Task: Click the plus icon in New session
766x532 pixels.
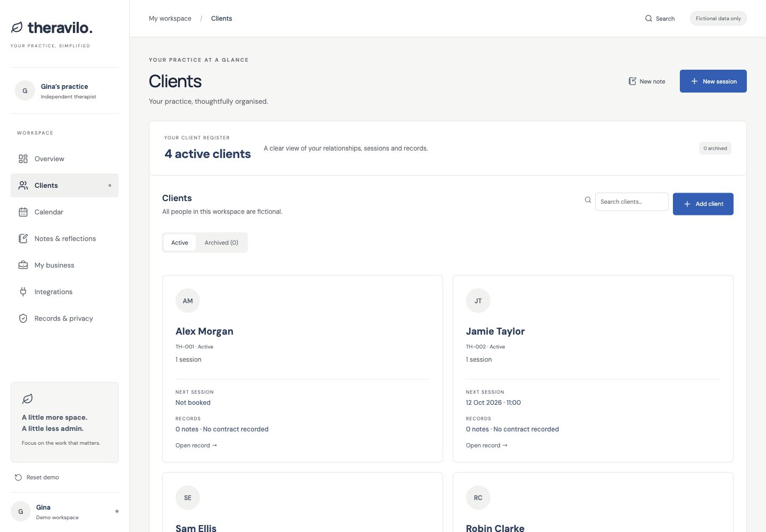Action: point(694,81)
